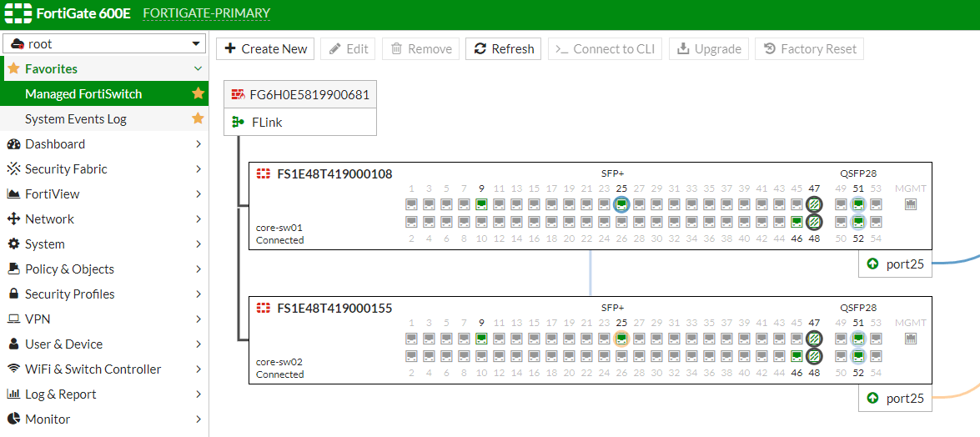Click the User & Device person icon
The image size is (980, 437).
point(13,344)
